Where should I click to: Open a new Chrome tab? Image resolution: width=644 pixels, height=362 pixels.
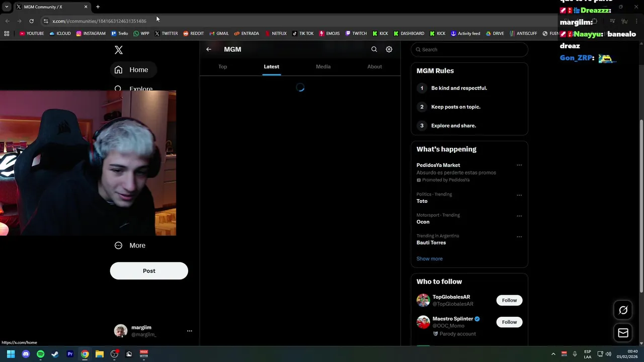(x=98, y=7)
